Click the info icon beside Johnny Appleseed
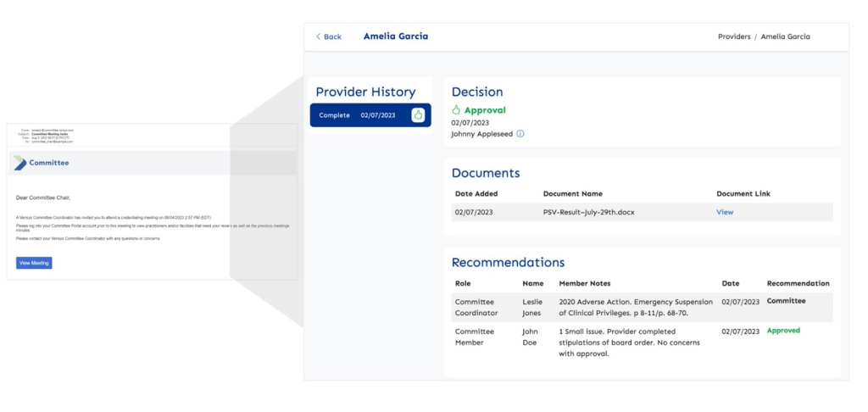Screen dimensions: 868x412 (520, 134)
